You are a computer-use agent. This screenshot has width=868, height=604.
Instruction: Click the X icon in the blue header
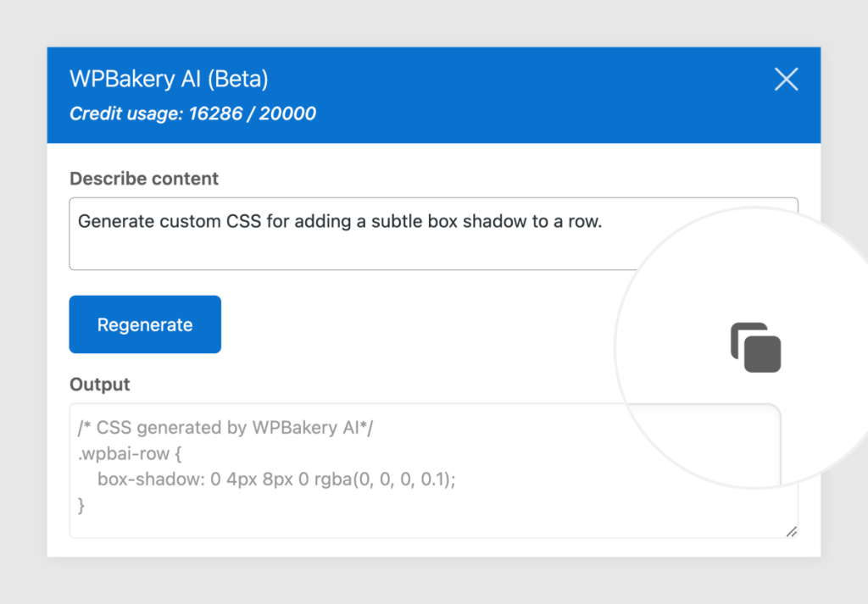[x=786, y=79]
